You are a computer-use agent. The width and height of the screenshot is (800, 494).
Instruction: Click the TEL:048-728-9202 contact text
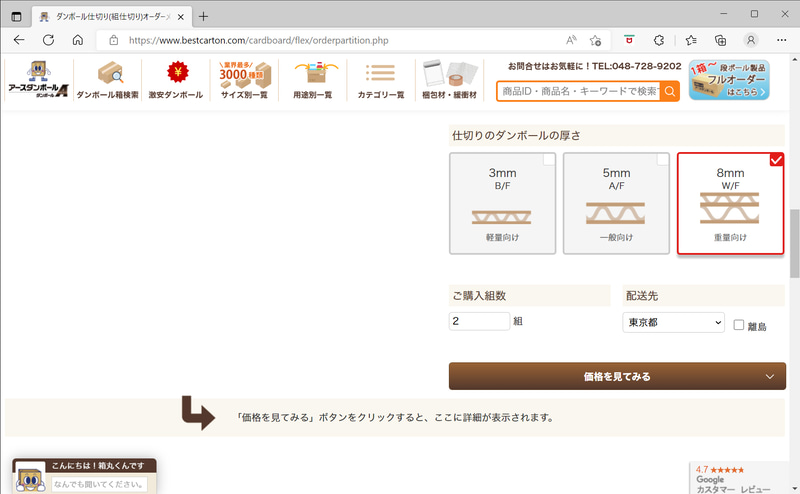click(x=636, y=66)
